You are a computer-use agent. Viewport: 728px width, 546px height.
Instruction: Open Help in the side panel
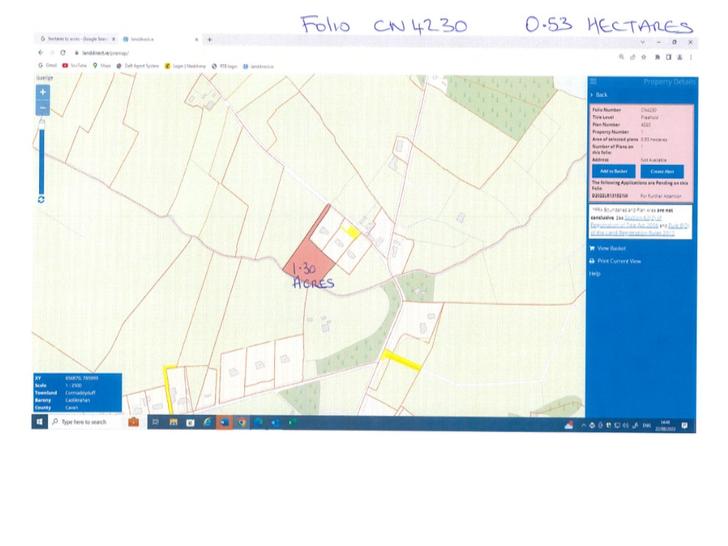click(595, 274)
